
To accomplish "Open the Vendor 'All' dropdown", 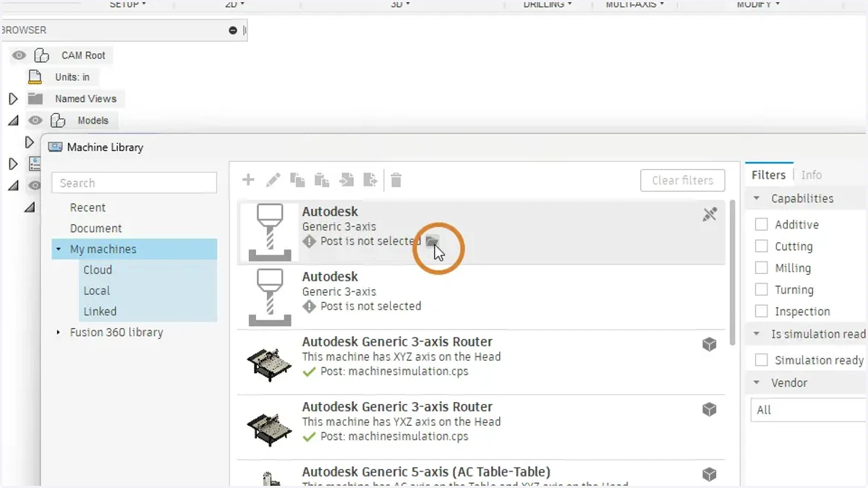I will 809,410.
